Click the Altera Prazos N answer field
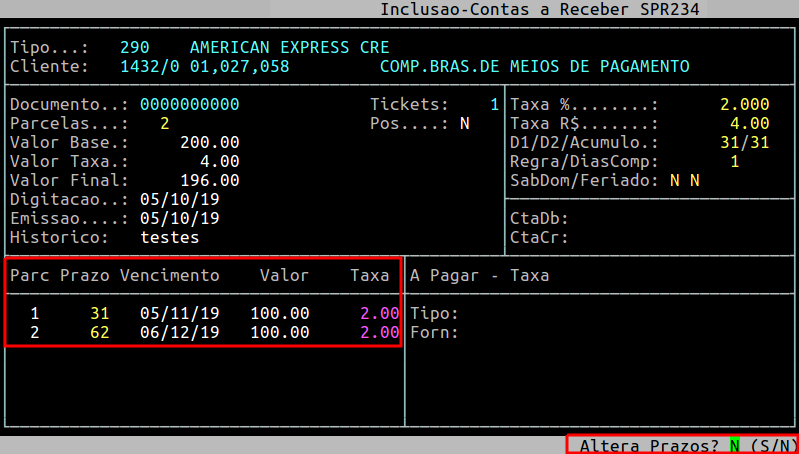 735,445
